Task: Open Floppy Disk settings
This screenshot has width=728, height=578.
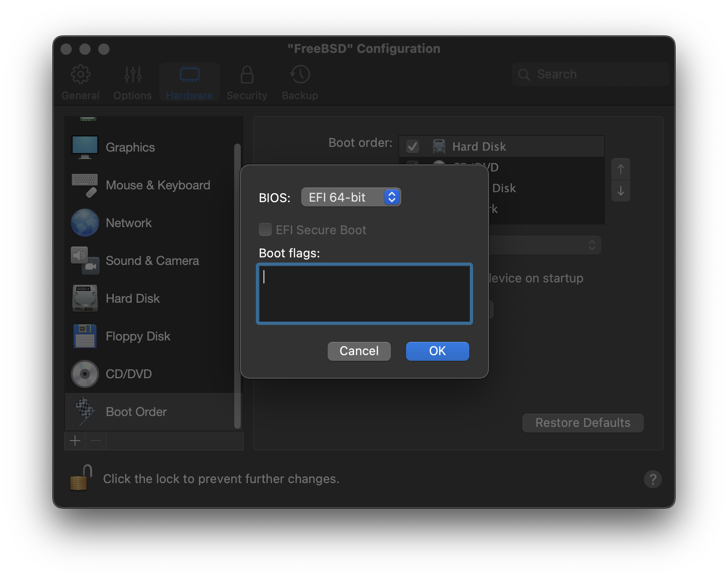Action: point(137,336)
